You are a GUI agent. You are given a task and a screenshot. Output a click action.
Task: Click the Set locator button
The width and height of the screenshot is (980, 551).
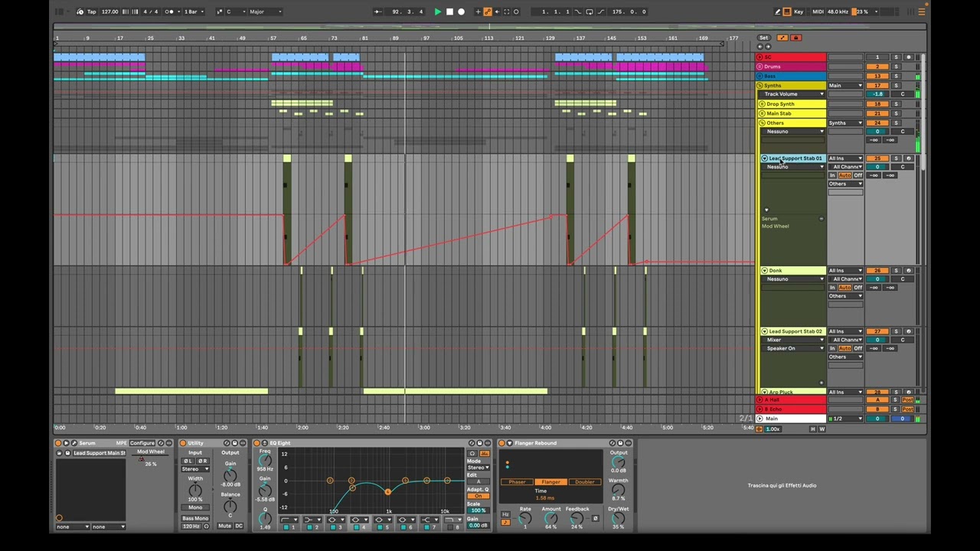[763, 37]
